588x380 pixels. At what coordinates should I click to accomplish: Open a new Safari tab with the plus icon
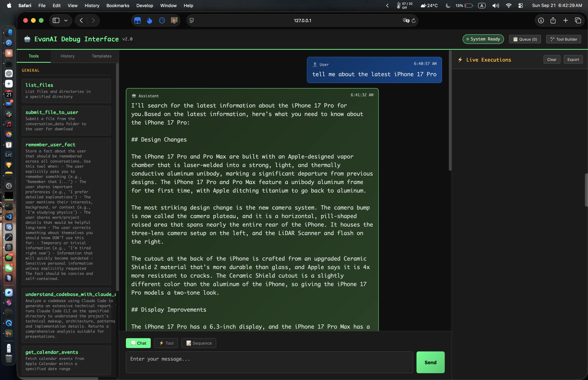coord(565,20)
